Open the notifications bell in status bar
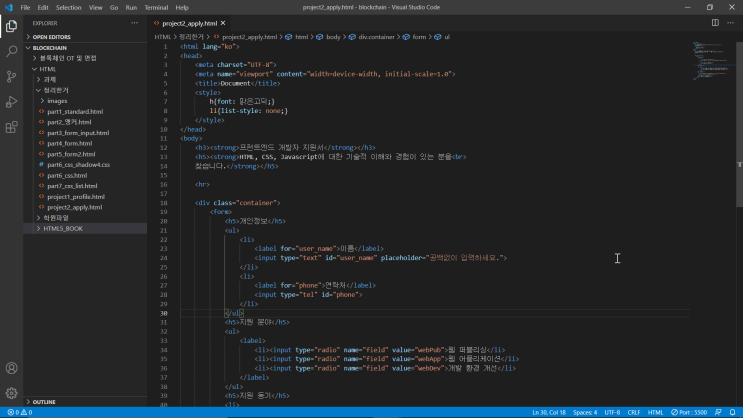 click(732, 412)
